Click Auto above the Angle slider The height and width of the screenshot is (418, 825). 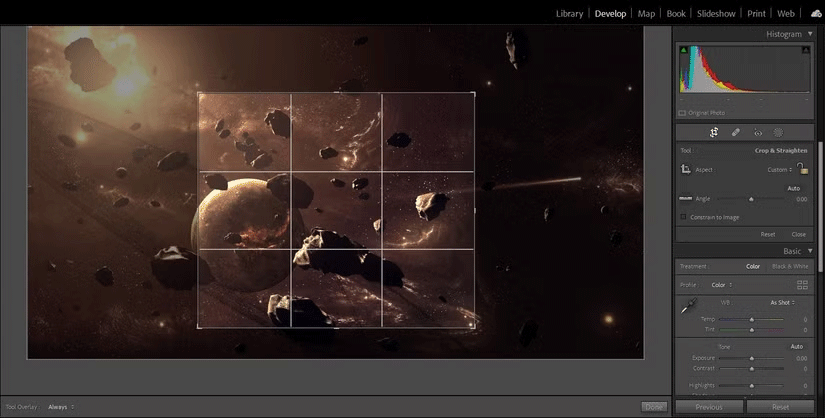click(x=794, y=188)
